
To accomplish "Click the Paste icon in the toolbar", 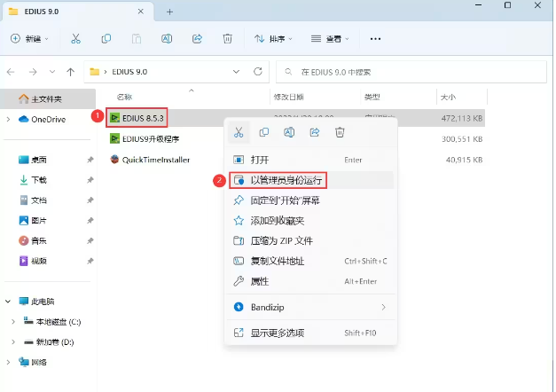I will (137, 39).
